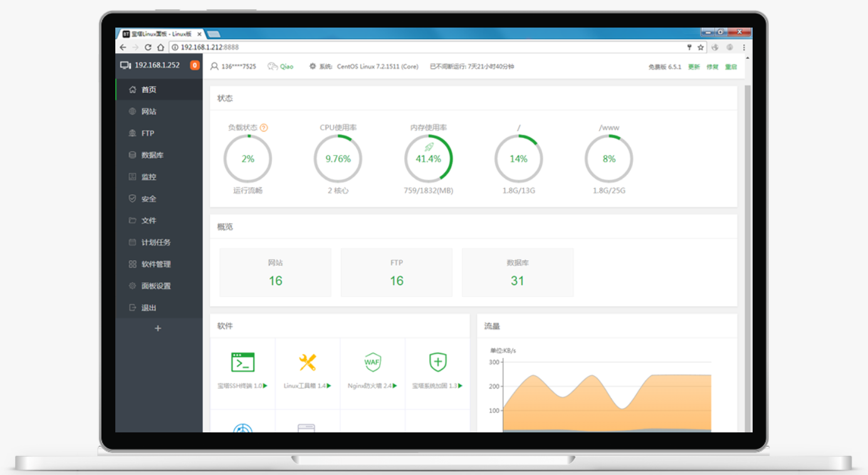Click the site info icon before URL
The height and width of the screenshot is (475, 868).
pyautogui.click(x=175, y=47)
